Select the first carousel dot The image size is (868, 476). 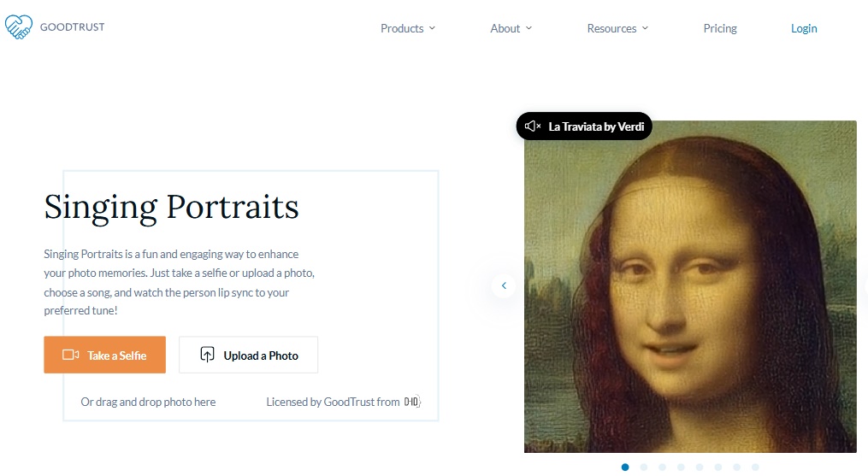[x=625, y=467]
